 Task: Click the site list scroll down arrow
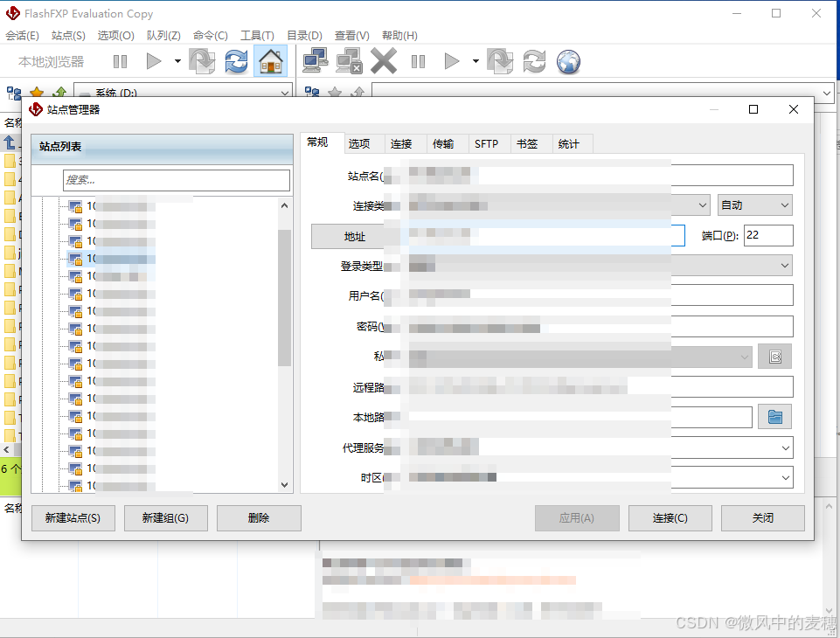(284, 485)
